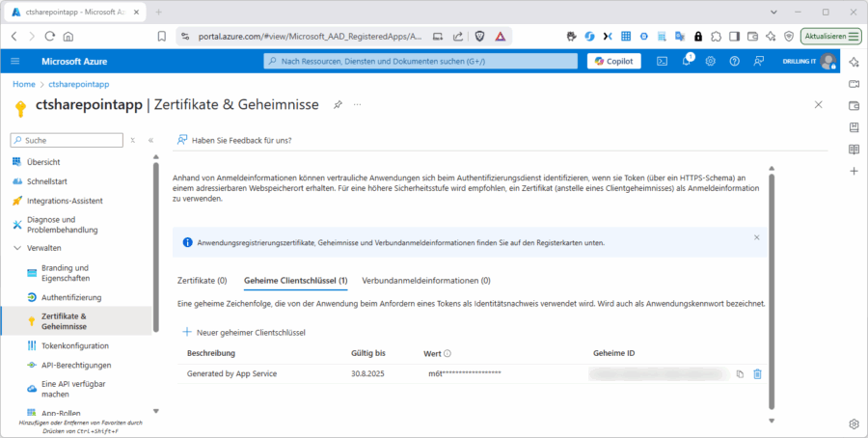Select the Generated by App Service description
The height and width of the screenshot is (438, 868).
[x=231, y=373]
